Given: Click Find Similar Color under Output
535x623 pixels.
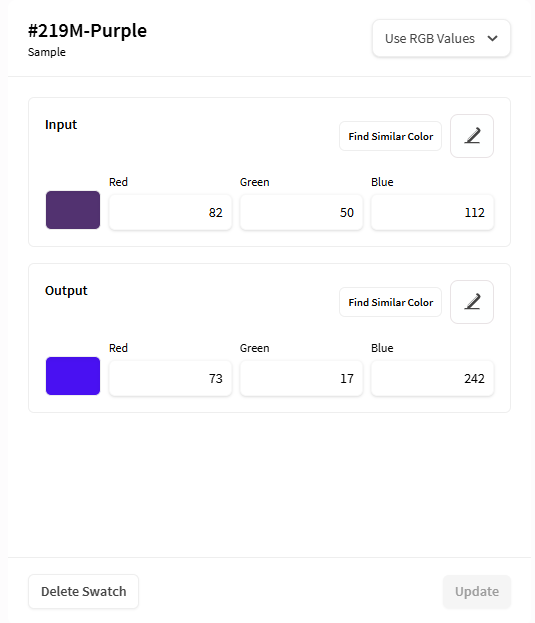Looking at the screenshot, I should [390, 302].
